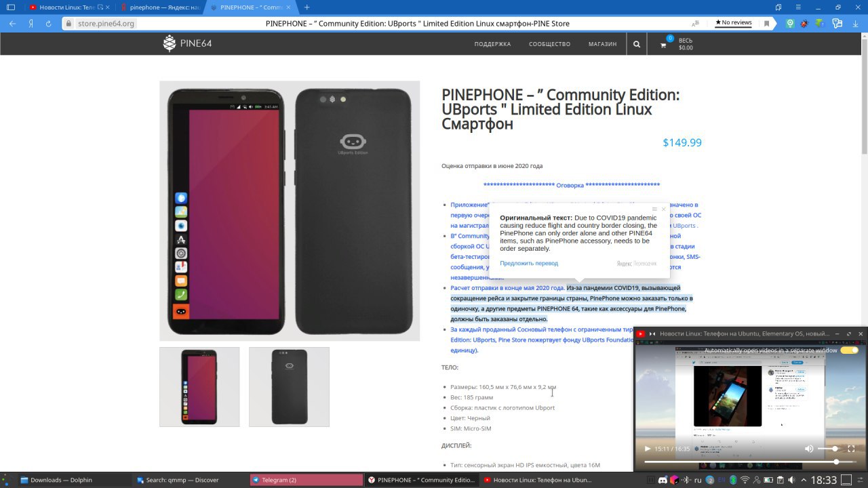Mute the floating video volume icon

tap(808, 449)
